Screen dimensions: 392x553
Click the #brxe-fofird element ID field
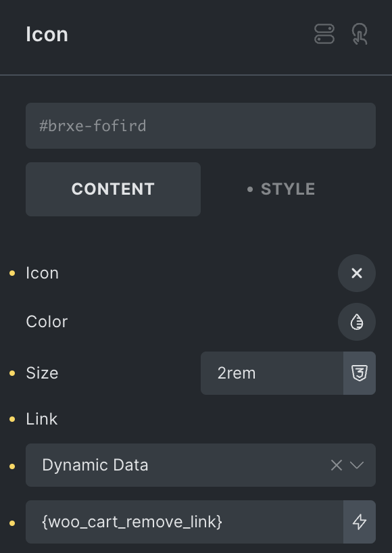[201, 126]
